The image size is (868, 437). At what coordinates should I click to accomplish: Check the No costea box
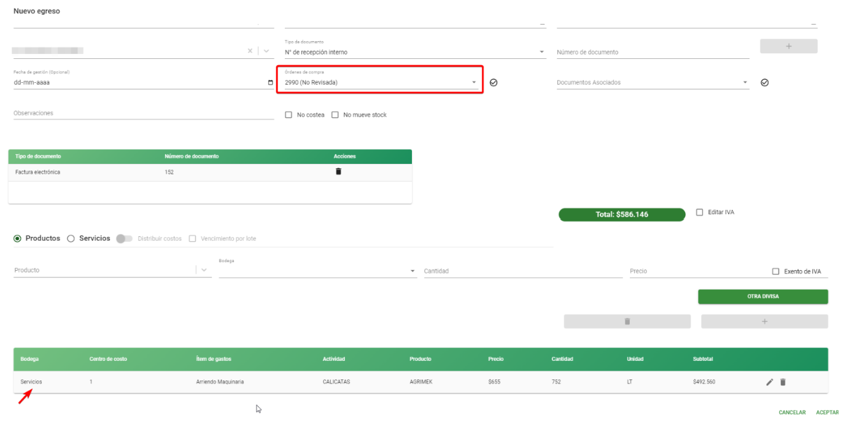(289, 115)
